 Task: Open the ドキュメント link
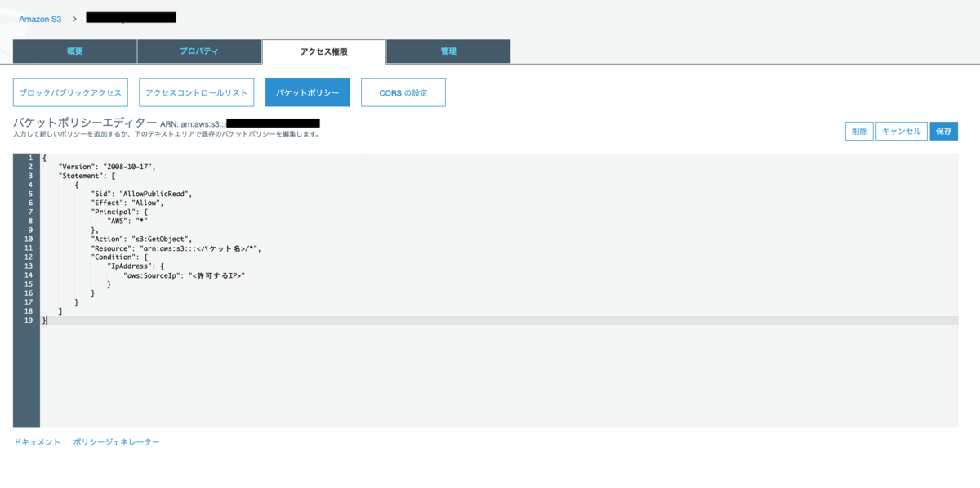37,441
